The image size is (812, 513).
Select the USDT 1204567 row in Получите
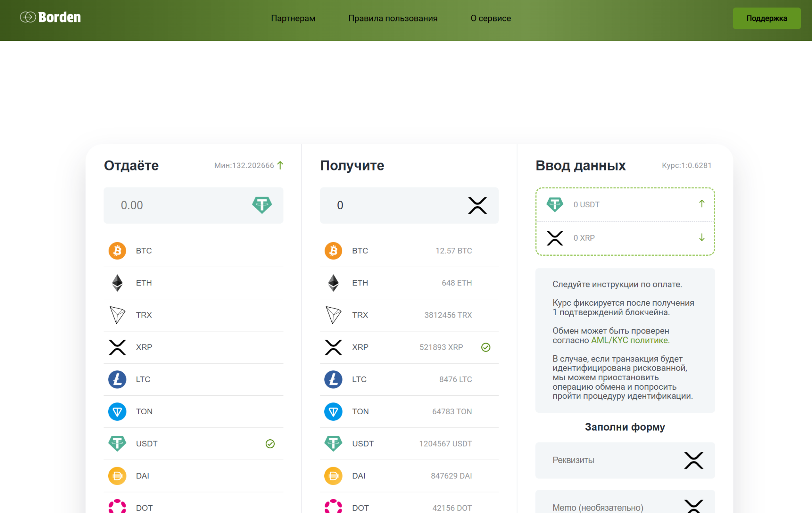(x=409, y=444)
